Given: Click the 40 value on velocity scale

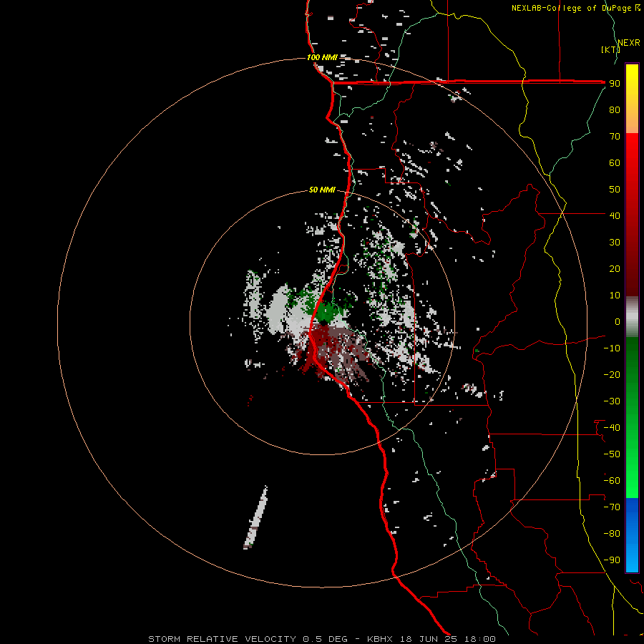Looking at the screenshot, I should (615, 215).
